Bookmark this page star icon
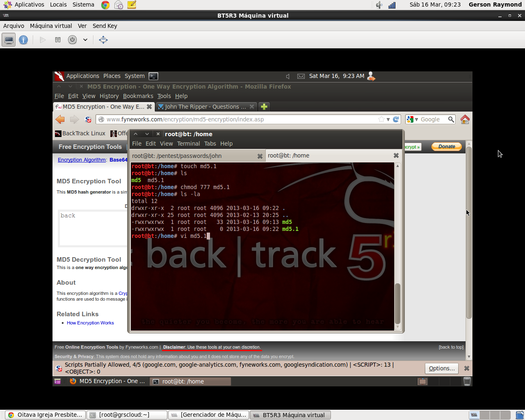525x420 pixels. tap(381, 119)
